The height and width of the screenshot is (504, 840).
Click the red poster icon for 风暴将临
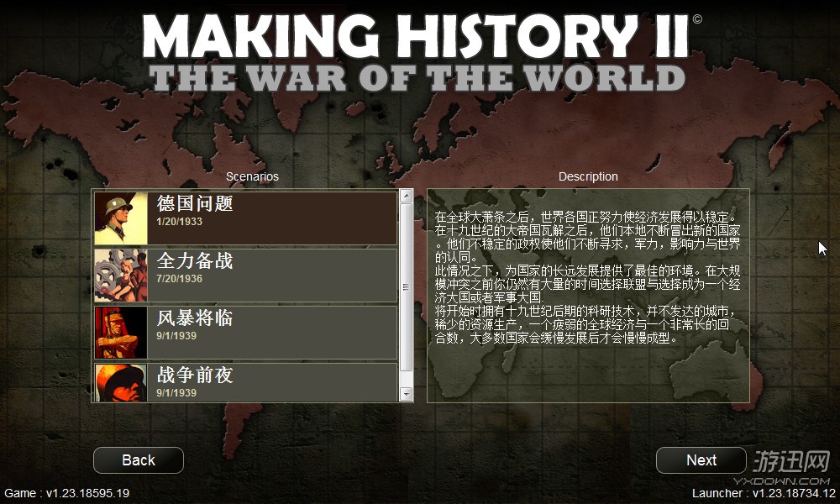[x=121, y=333]
